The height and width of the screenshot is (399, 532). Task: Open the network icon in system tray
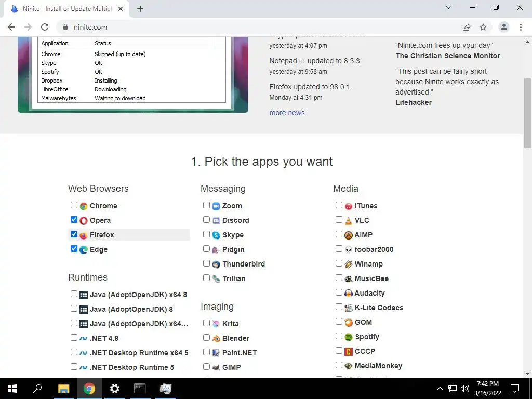pos(453,389)
